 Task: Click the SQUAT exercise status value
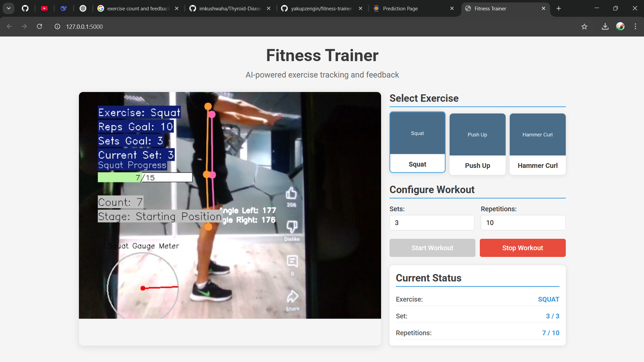coord(549,299)
